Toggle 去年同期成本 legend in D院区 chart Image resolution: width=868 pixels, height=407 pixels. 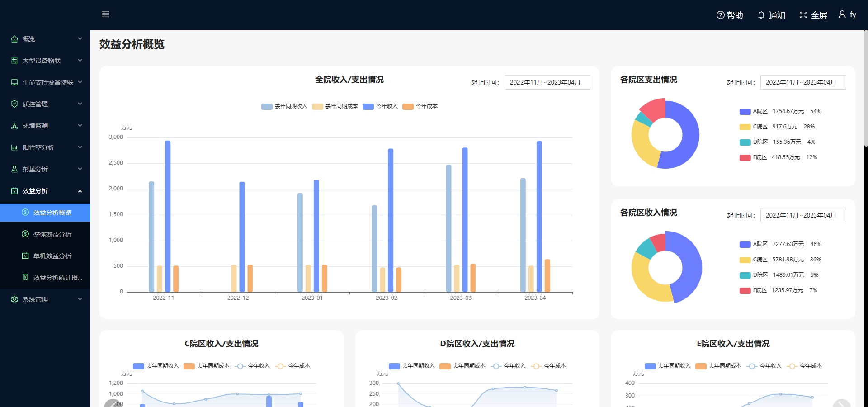point(462,366)
